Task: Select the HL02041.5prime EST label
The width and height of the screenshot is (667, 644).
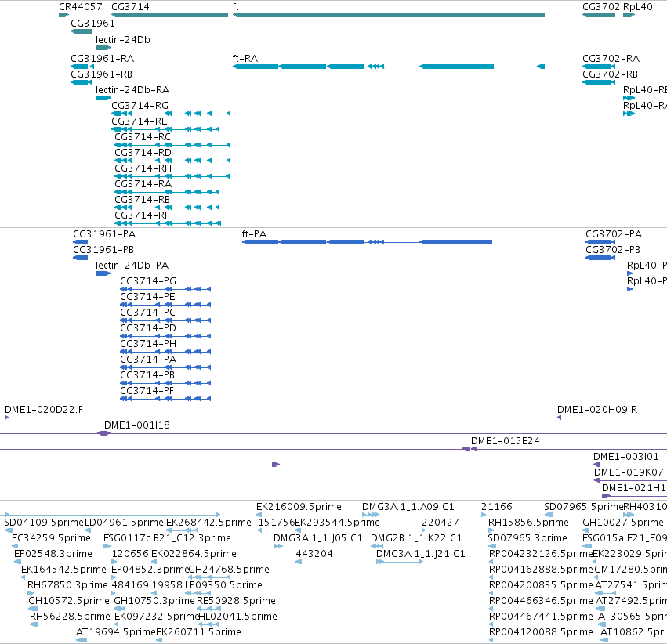Action: [x=238, y=617]
